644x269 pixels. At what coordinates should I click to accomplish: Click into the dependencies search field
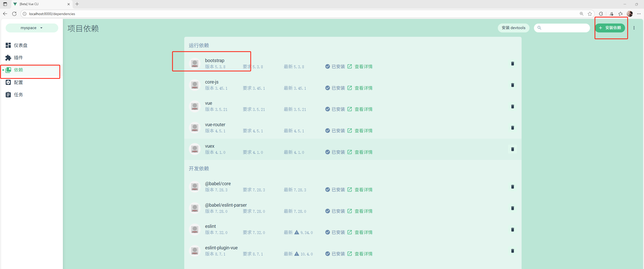point(562,28)
